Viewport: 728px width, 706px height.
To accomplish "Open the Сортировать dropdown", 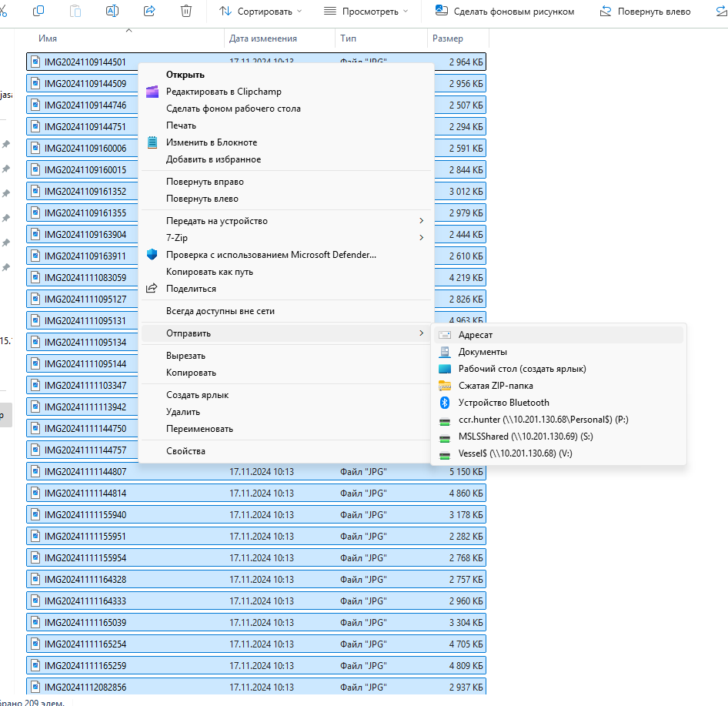I will point(260,11).
